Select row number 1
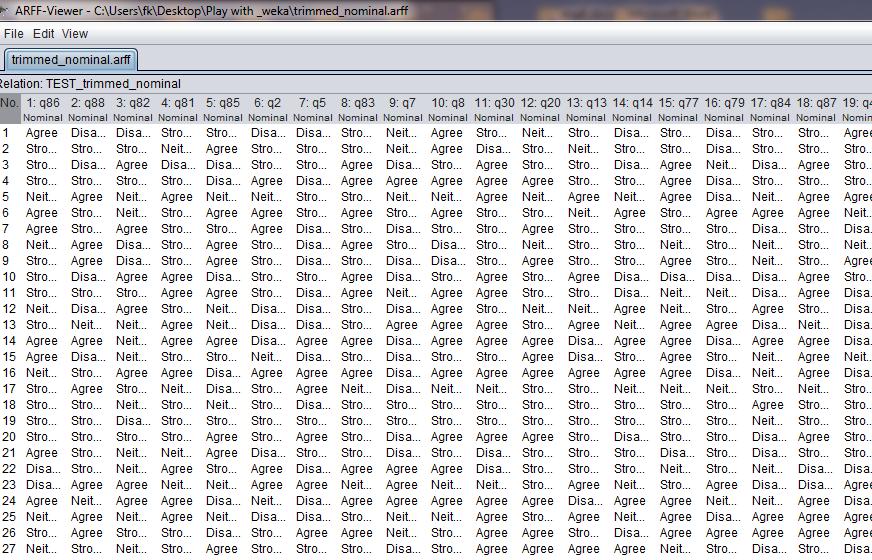The width and height of the screenshot is (872, 560). [9, 133]
